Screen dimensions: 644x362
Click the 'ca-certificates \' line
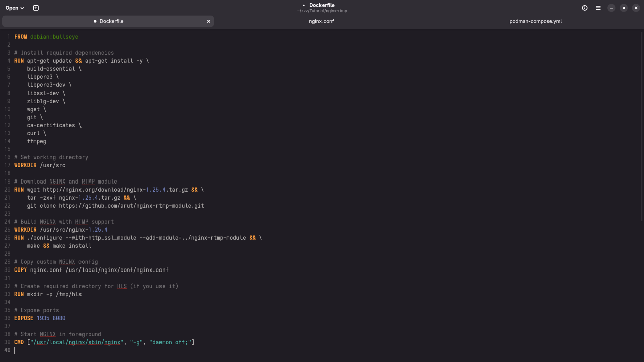tap(54, 125)
